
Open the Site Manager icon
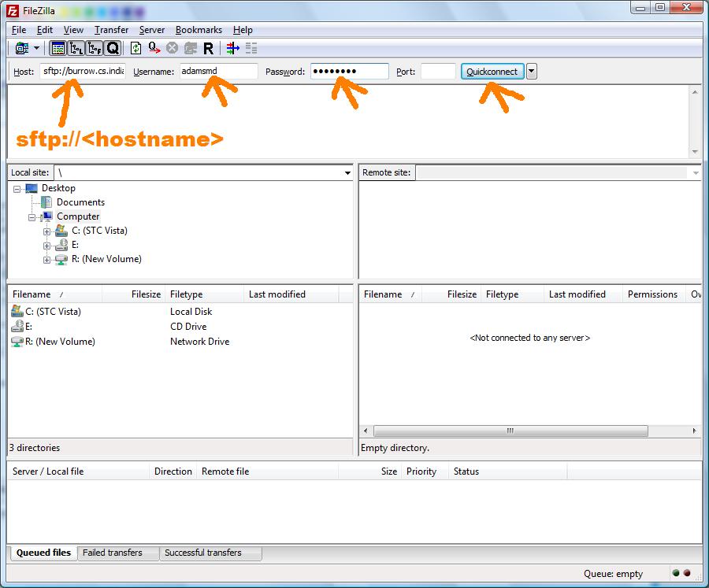pos(22,48)
